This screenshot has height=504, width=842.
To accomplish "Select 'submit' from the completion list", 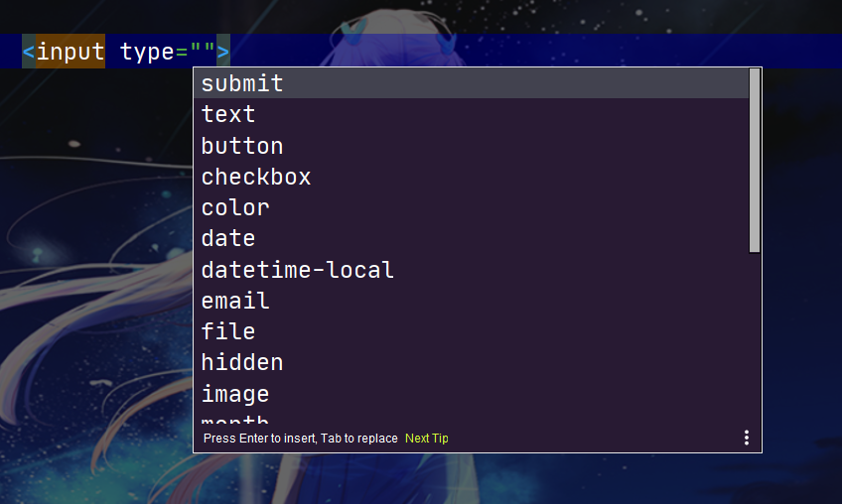I will coord(471,83).
